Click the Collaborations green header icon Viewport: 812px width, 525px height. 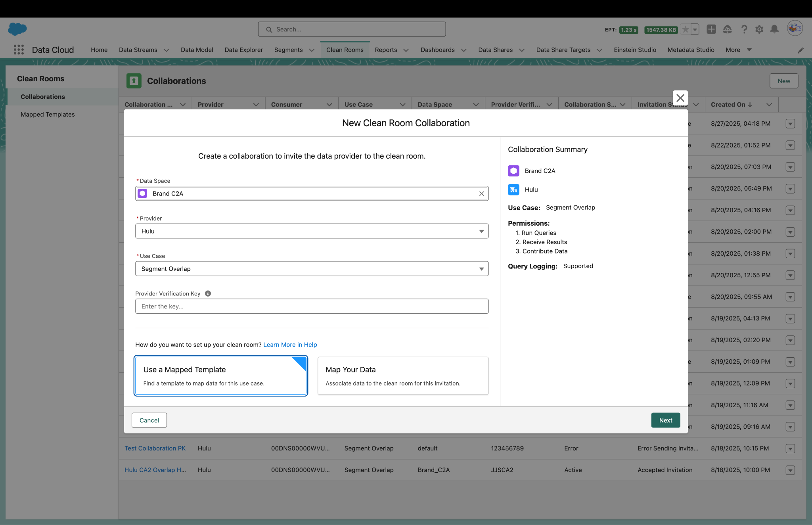click(x=134, y=81)
